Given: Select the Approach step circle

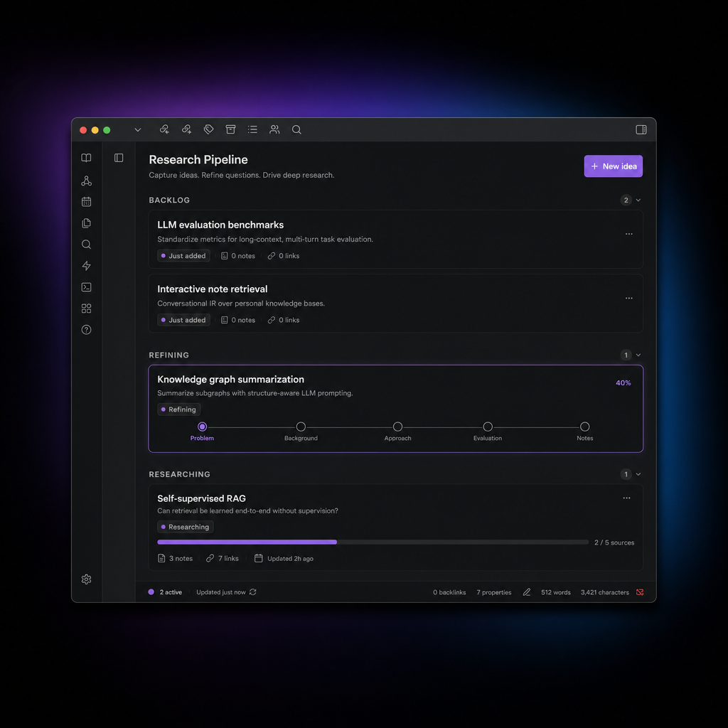Looking at the screenshot, I should point(397,427).
